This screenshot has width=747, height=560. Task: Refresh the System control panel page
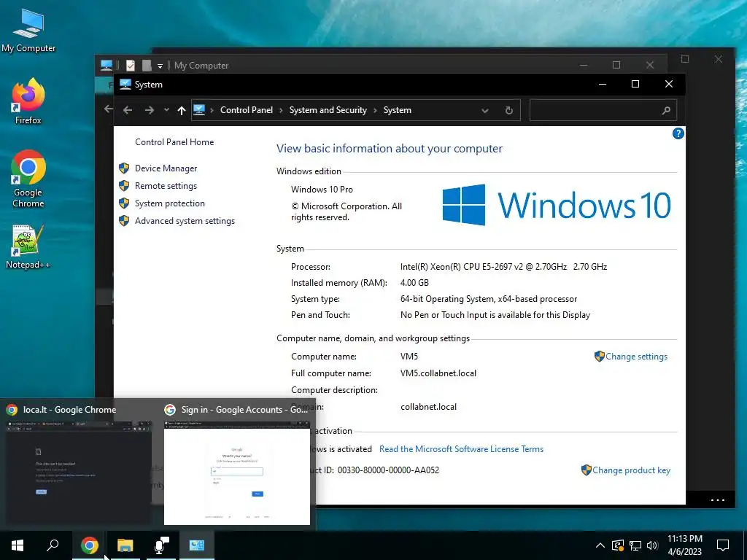(x=508, y=111)
